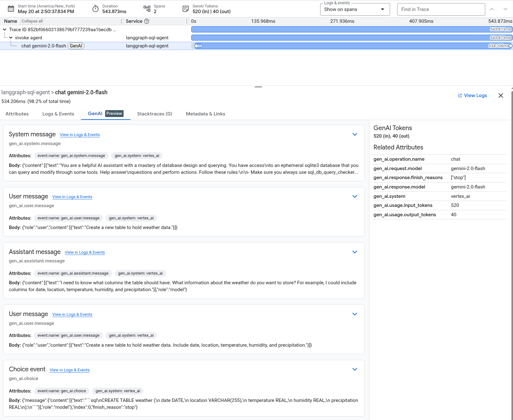Image resolution: width=513 pixels, height=420 pixels.
Task: Open the Logs & events dropdown
Action: click(x=355, y=9)
